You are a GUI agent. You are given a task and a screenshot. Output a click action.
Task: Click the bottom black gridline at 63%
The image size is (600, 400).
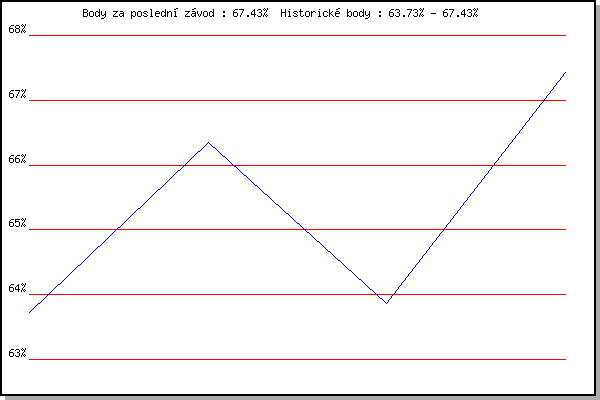point(300,359)
